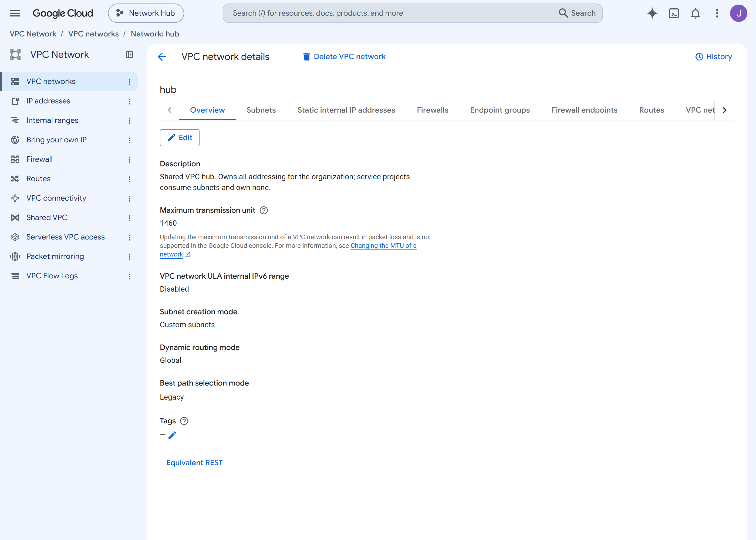Click the Edit button
Viewport: 756px width, 540px height.
coord(180,138)
